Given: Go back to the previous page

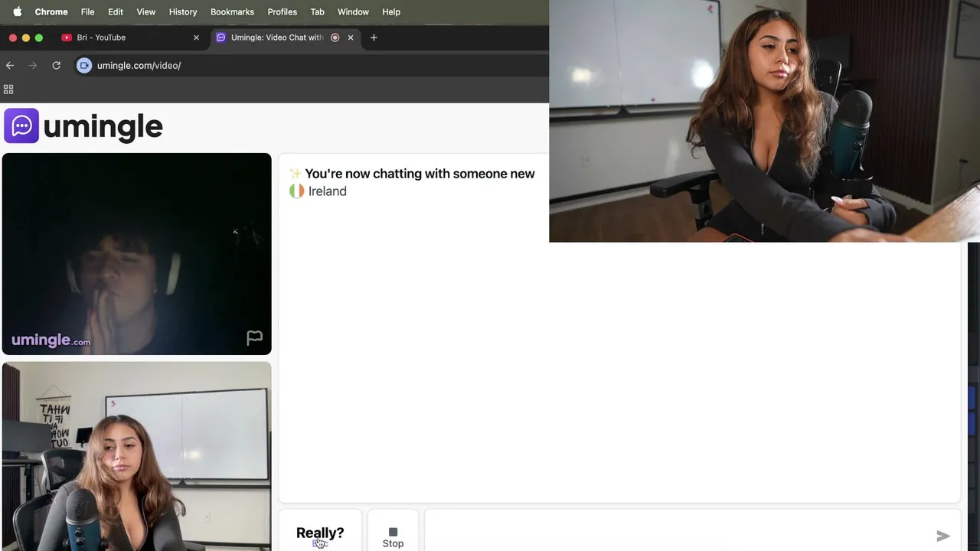Looking at the screenshot, I should (10, 66).
